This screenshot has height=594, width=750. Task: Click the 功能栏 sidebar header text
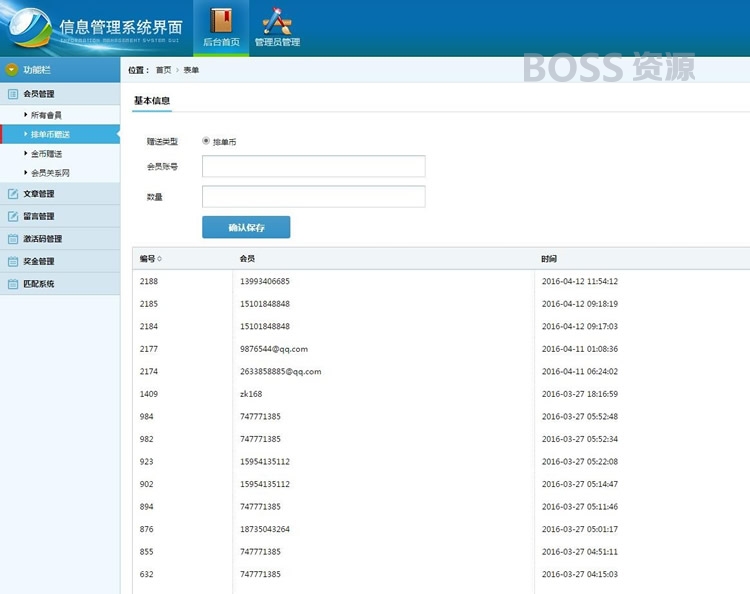point(37,70)
